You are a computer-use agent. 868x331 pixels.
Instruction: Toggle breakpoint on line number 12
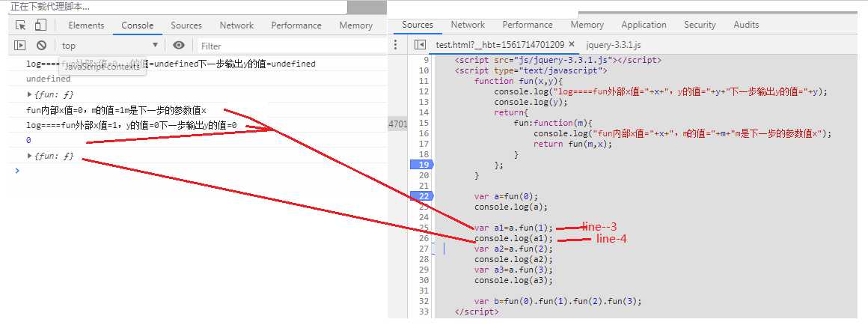point(424,91)
